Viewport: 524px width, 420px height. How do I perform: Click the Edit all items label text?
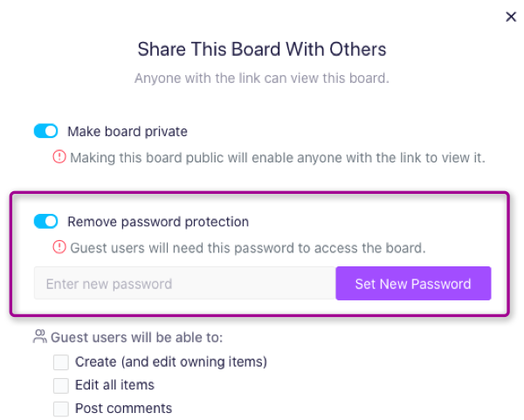click(x=114, y=385)
